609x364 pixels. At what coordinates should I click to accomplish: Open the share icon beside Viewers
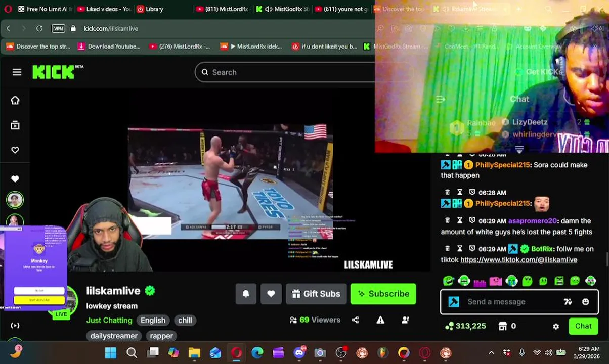coord(355,320)
